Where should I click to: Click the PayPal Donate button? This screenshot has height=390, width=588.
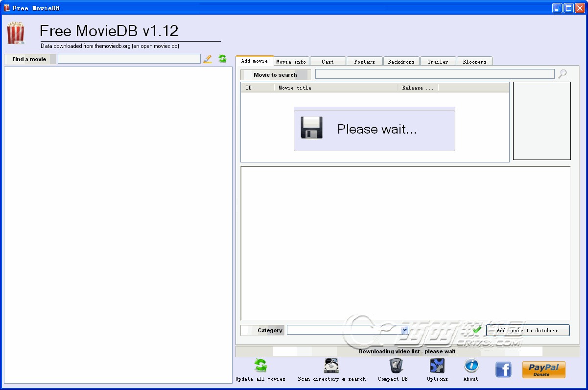click(543, 369)
